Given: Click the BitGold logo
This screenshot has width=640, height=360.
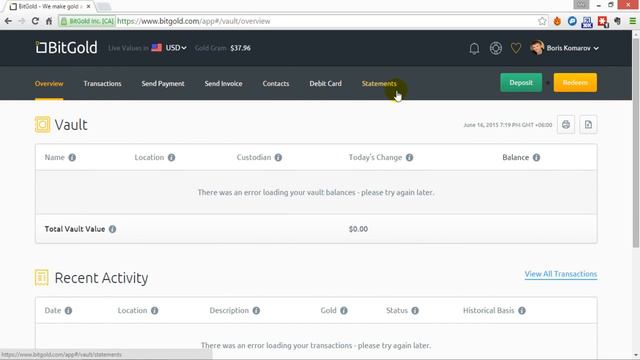Looking at the screenshot, I should point(66,48).
